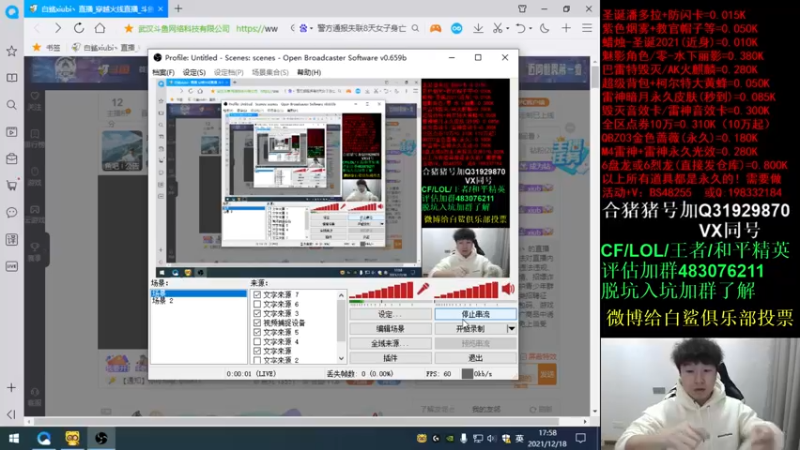
Task: Click the 开始录制 button
Action: click(x=470, y=329)
